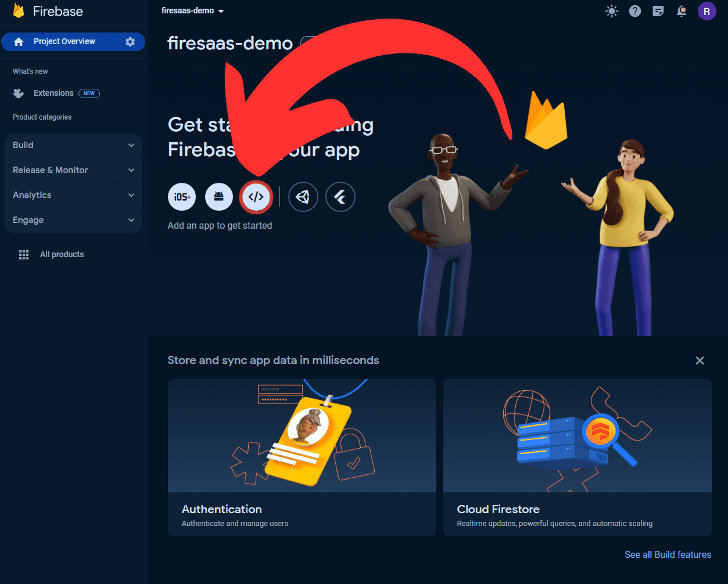Click the Product categories label

coord(42,117)
